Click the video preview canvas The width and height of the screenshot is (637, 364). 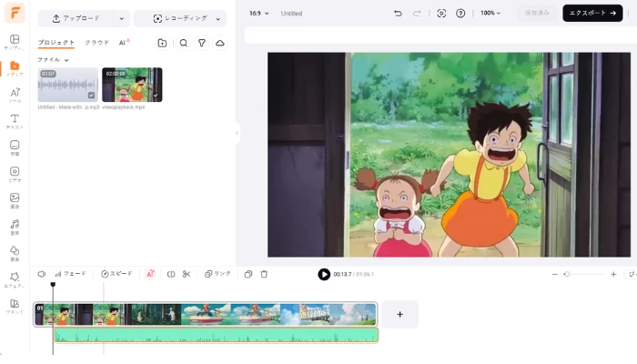click(449, 155)
